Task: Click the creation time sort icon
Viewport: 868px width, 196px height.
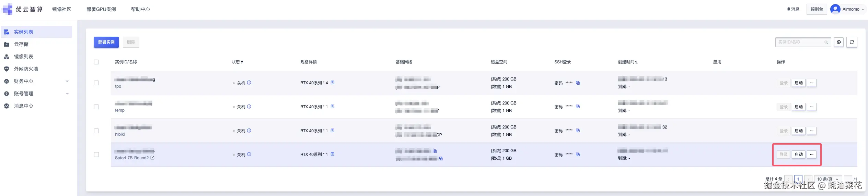Action: (x=636, y=62)
